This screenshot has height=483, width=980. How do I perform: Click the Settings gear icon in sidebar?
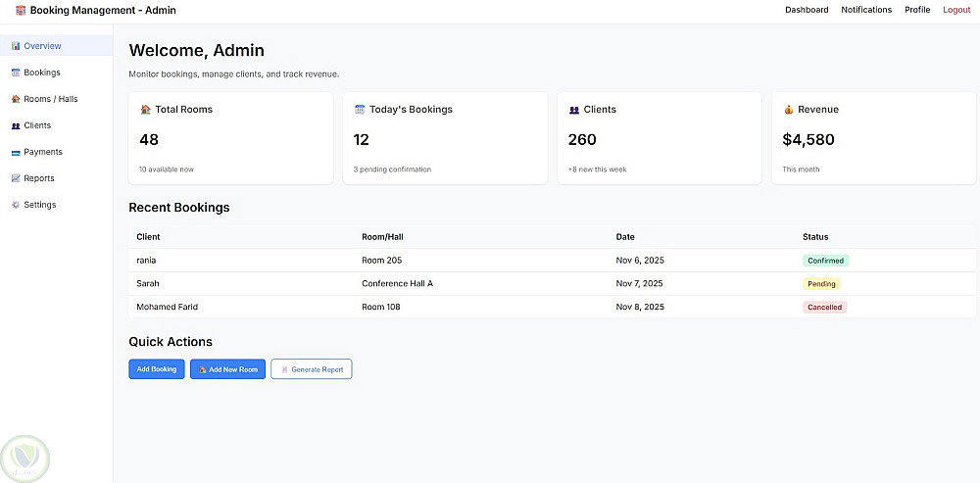pos(16,205)
